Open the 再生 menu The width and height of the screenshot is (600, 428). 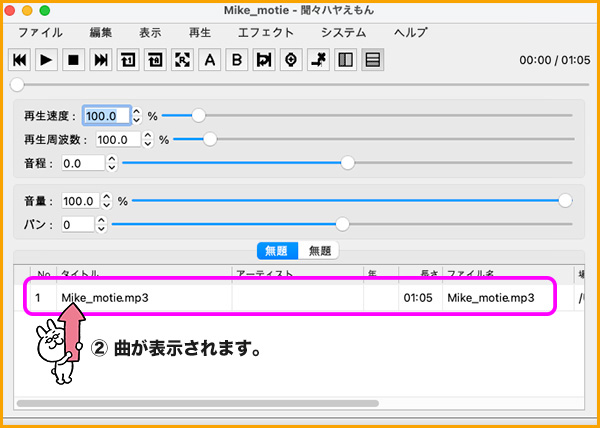pos(200,33)
